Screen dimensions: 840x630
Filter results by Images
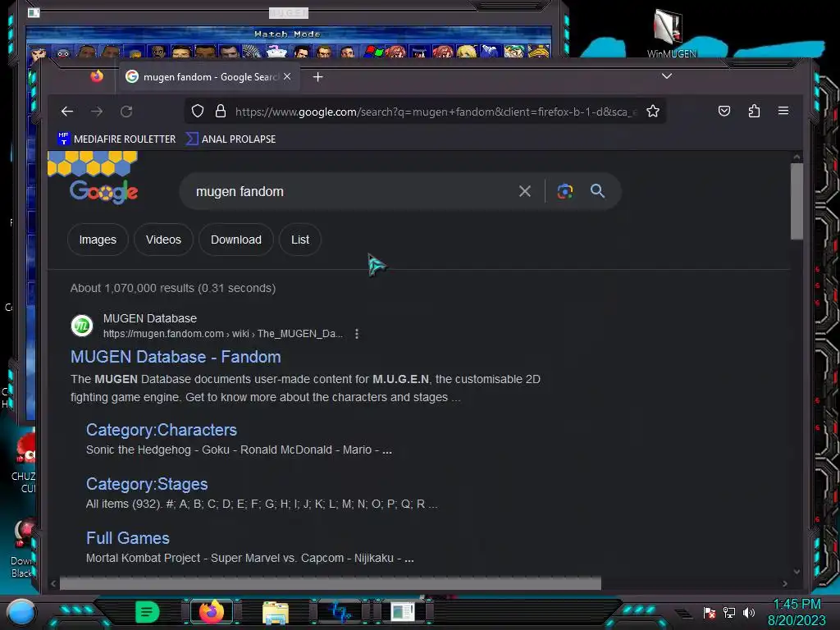(x=98, y=240)
